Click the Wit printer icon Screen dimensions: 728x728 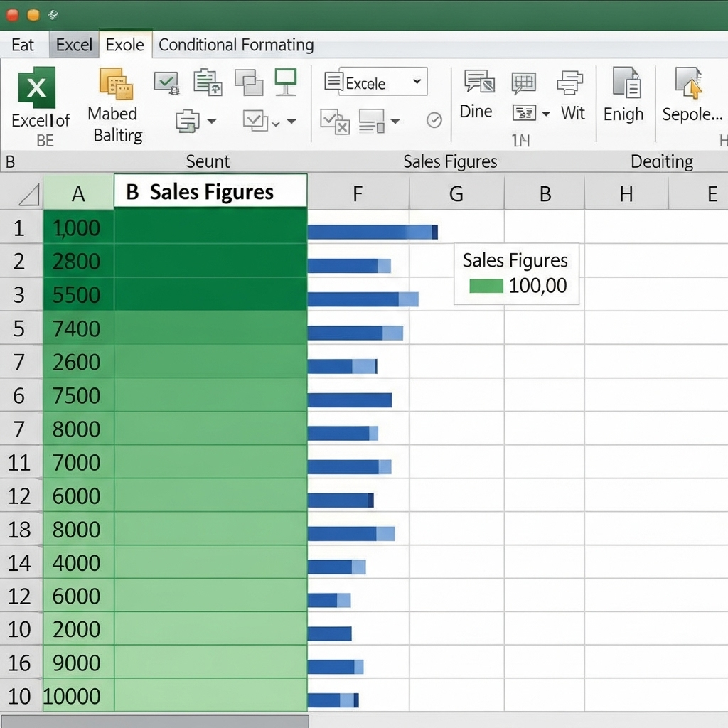[x=571, y=82]
